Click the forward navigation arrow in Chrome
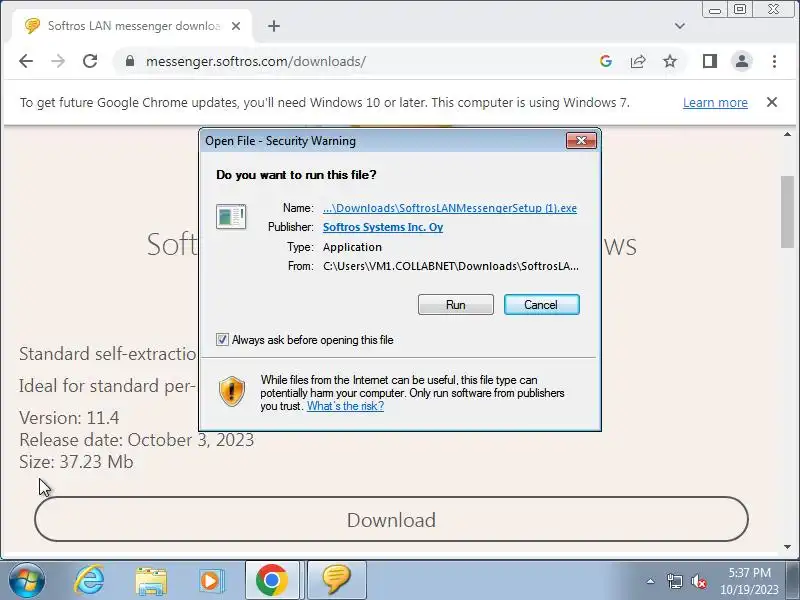 pos(58,61)
